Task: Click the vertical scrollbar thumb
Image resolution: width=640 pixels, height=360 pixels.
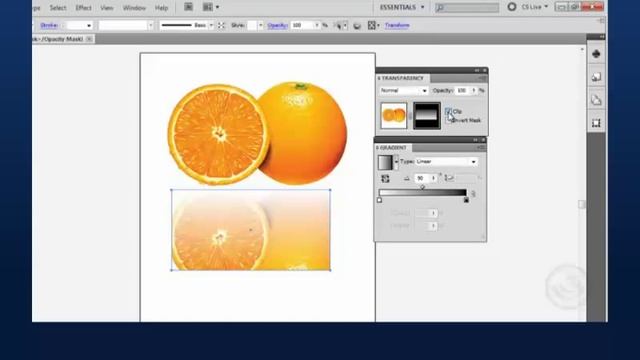Action: pyautogui.click(x=582, y=204)
